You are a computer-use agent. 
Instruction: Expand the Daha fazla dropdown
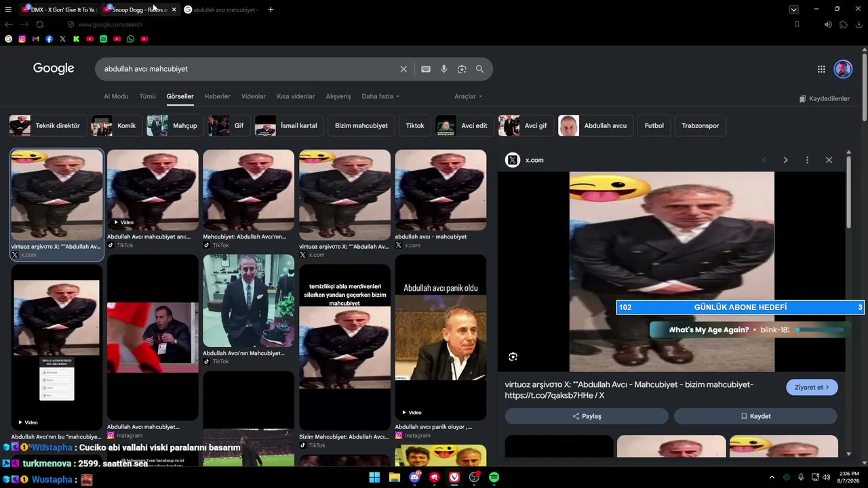click(380, 96)
